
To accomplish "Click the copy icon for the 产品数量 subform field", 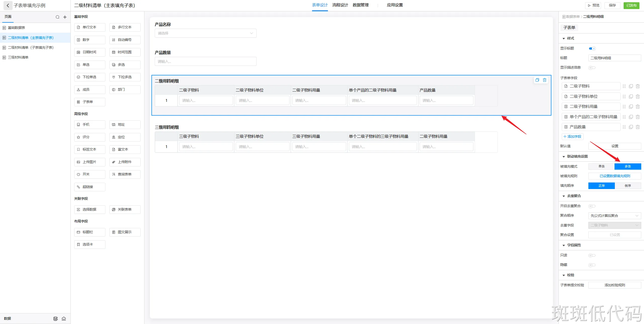I will 631,127.
